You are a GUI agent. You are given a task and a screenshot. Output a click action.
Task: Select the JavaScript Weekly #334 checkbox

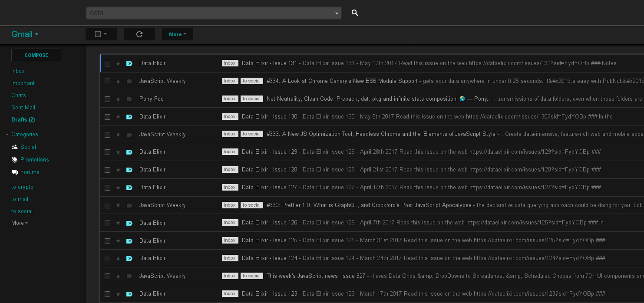pos(107,81)
